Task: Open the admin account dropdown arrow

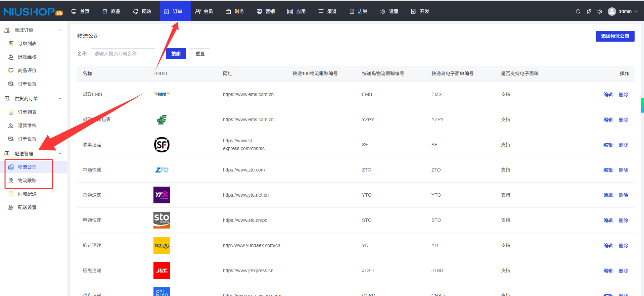Action: (x=636, y=11)
